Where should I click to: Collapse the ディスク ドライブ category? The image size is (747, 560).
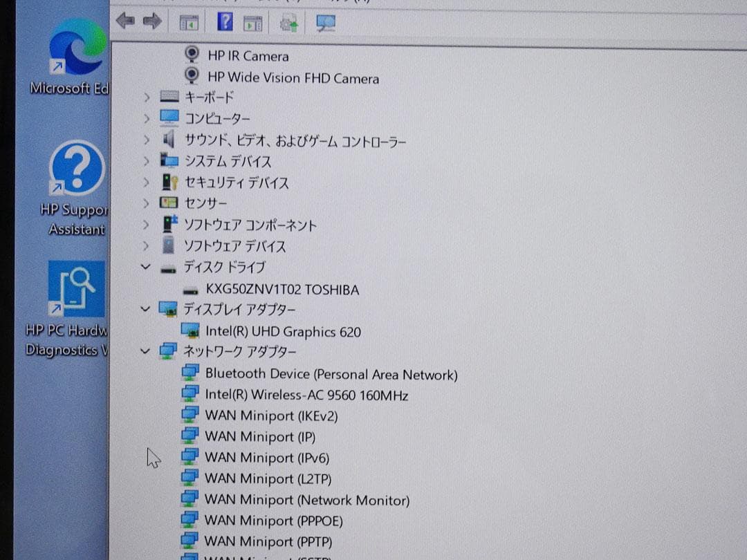(145, 268)
